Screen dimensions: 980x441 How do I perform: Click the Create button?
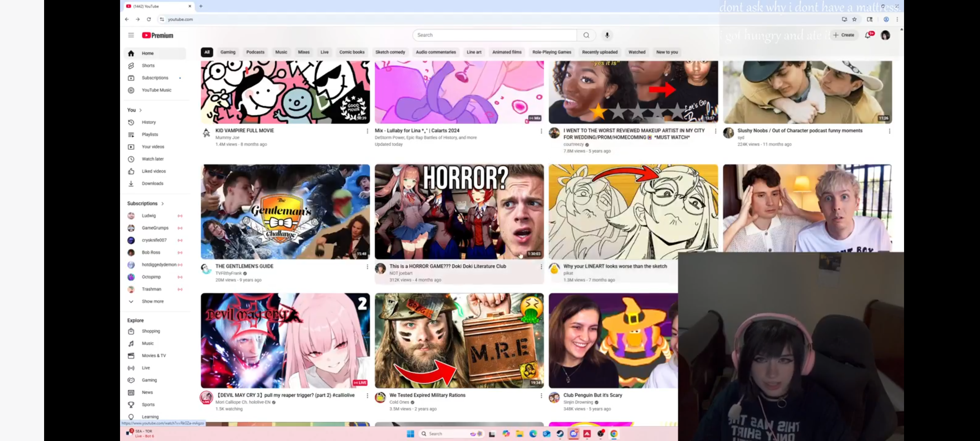click(x=844, y=35)
